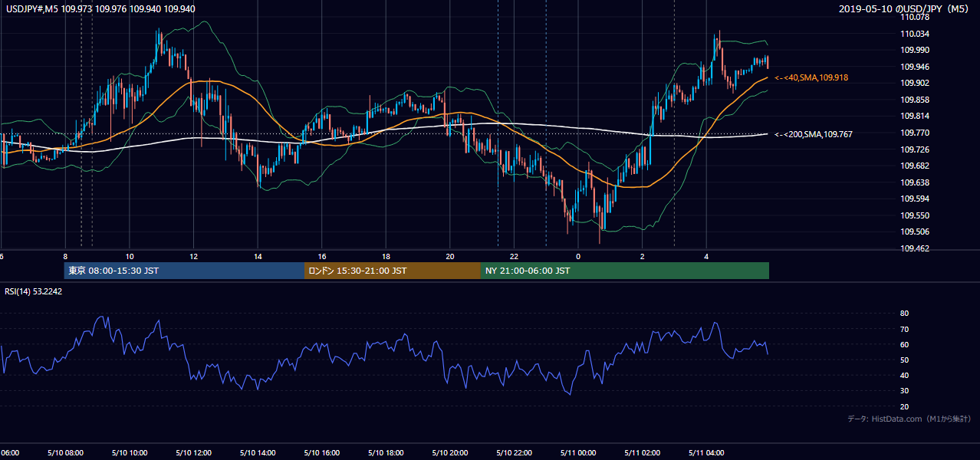The image size is (980, 460).
Task: Click the 109.902 price axis label
Action: 916,83
